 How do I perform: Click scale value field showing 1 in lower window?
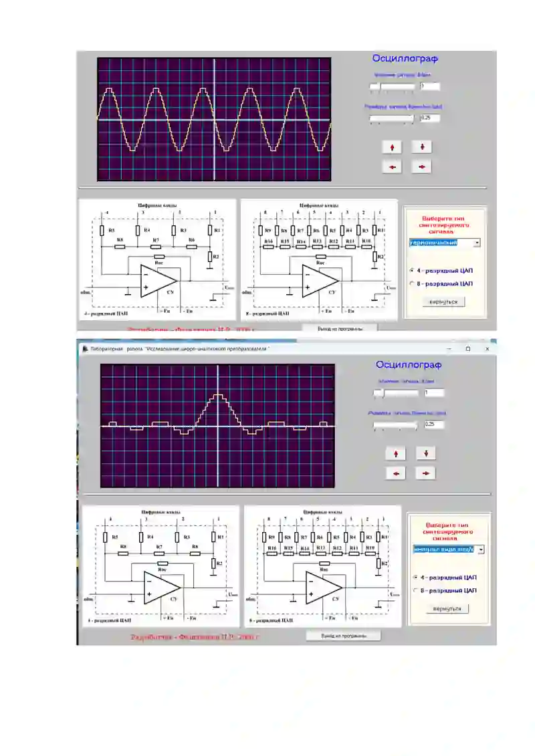point(434,393)
